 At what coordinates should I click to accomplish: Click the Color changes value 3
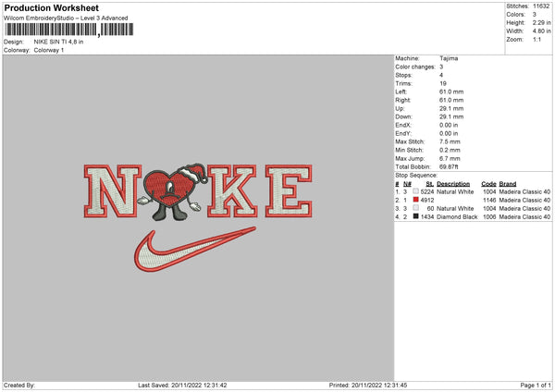point(441,67)
